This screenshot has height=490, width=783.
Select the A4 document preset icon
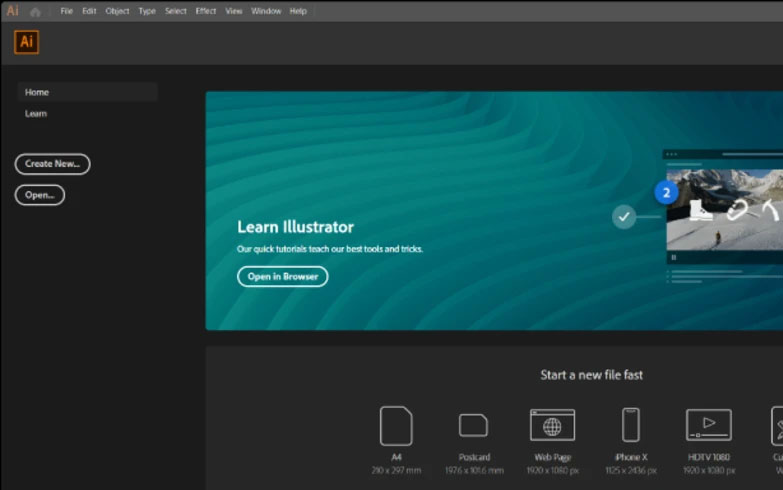tap(396, 426)
